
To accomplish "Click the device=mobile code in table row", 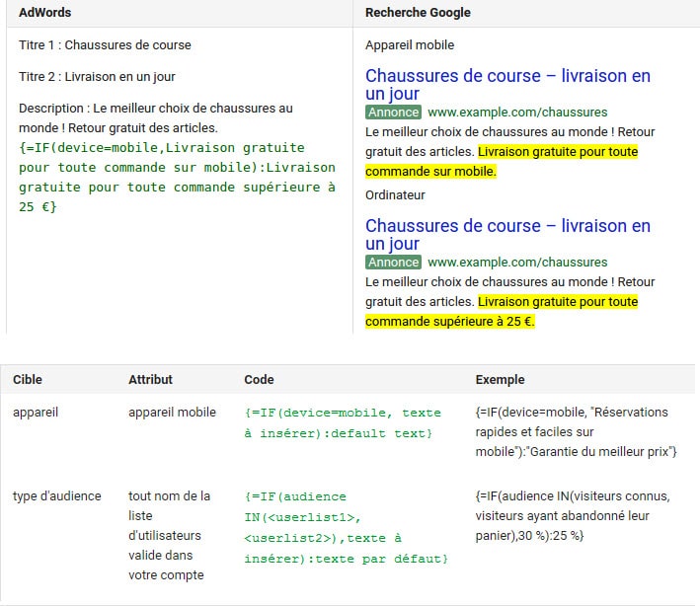I will point(343,422).
